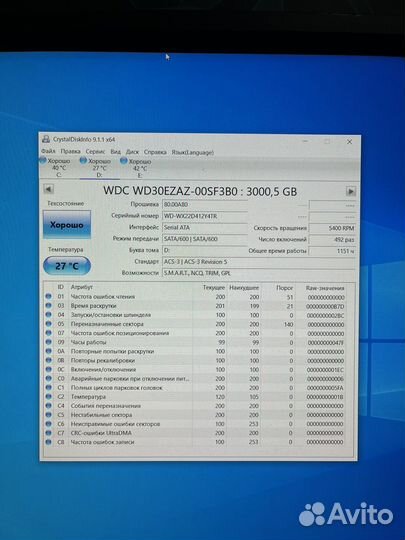The height and width of the screenshot is (540, 405).
Task: Click the Хорошо health status button
Action: [67, 225]
